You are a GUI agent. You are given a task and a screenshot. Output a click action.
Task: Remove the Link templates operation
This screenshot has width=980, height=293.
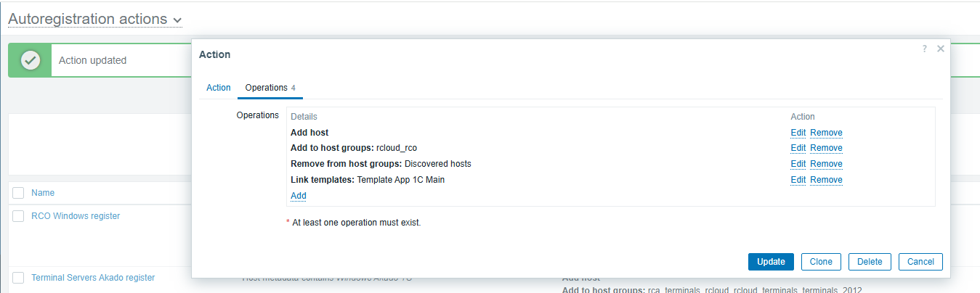coord(826,180)
